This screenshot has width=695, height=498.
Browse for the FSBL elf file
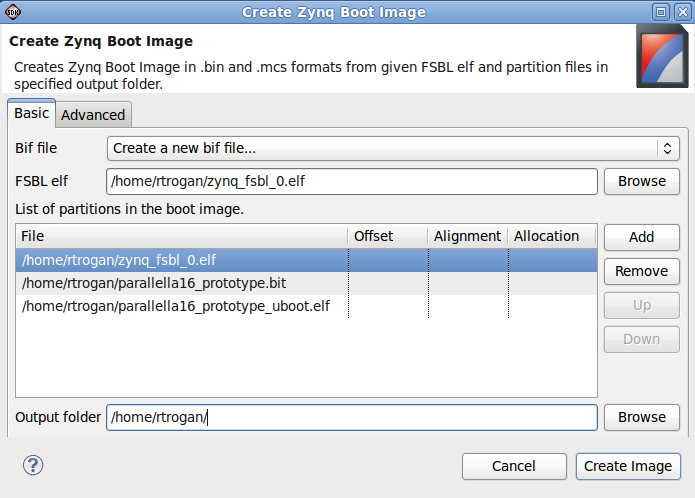coord(641,181)
